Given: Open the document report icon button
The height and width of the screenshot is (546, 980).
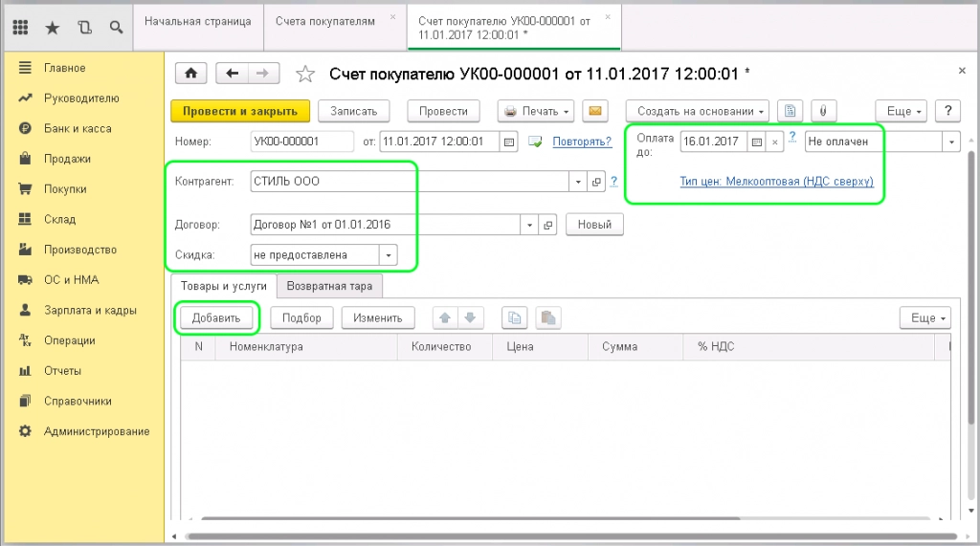Looking at the screenshot, I should (790, 111).
